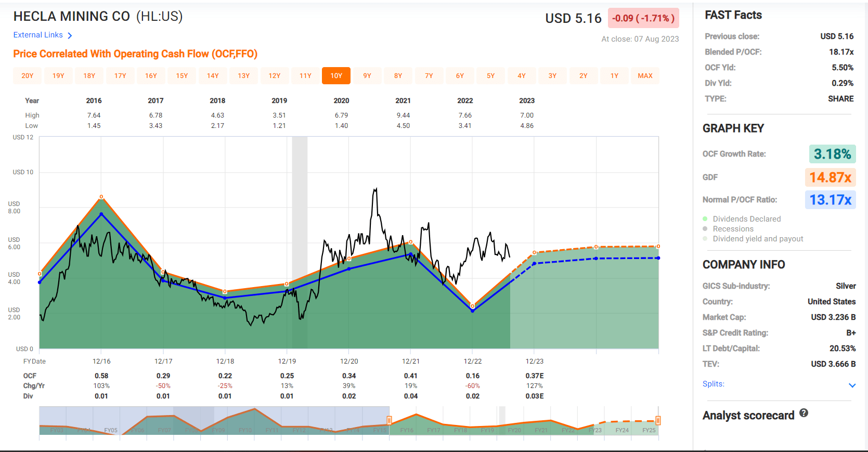Open the External Links chevron arrow
Image resolution: width=868 pixels, height=452 pixels.
(x=70, y=35)
